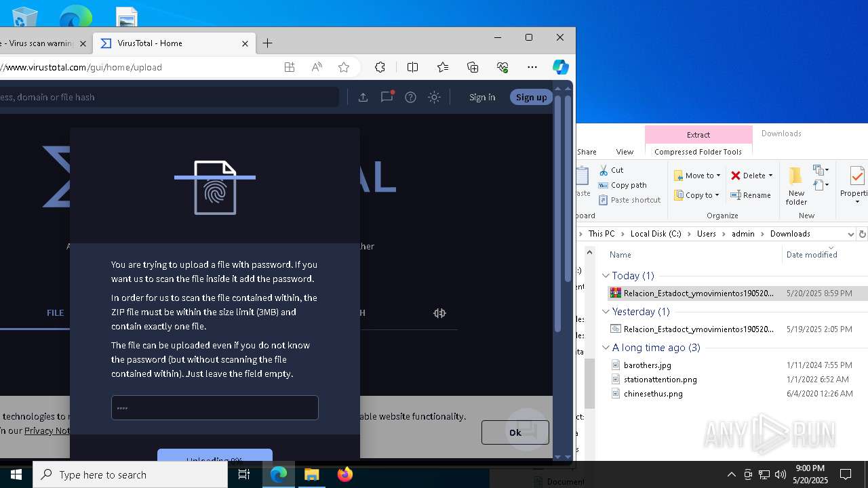Click the Read aloud icon in address bar

coord(317,67)
